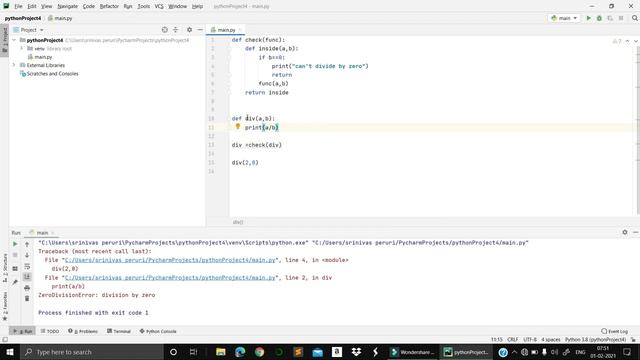Toggle soft-wrap icon in Run panel

click(27, 266)
